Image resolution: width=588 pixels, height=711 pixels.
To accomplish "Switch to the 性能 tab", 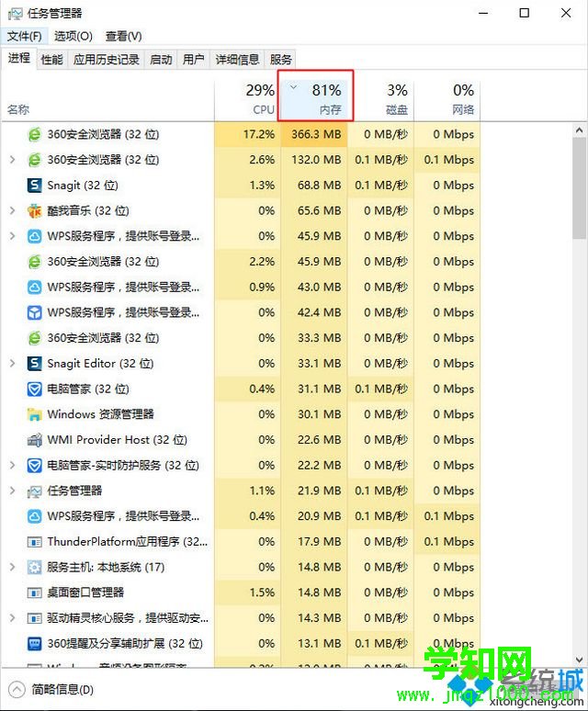I will 51,60.
